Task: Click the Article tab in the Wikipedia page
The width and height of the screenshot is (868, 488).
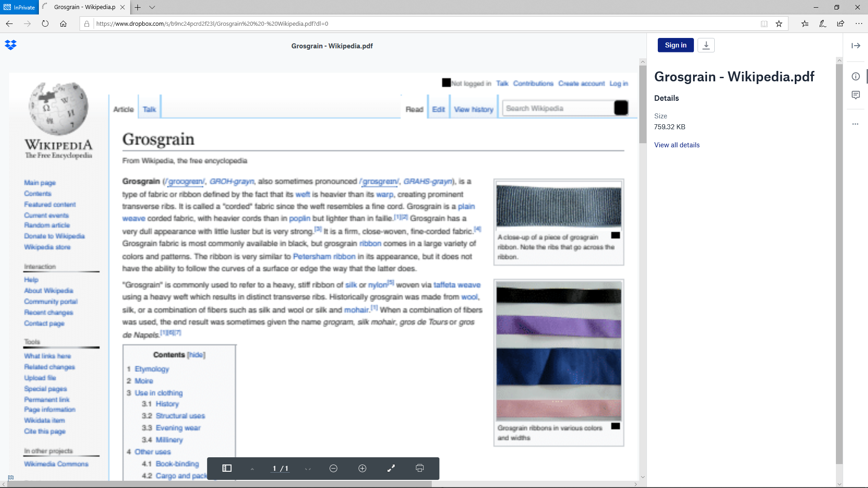Action: [123, 109]
